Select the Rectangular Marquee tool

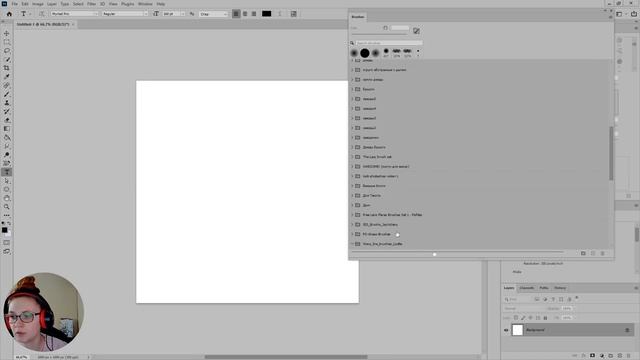click(x=7, y=42)
